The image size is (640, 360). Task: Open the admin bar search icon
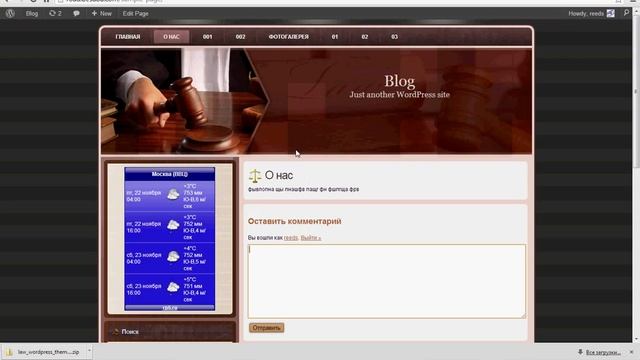626,13
